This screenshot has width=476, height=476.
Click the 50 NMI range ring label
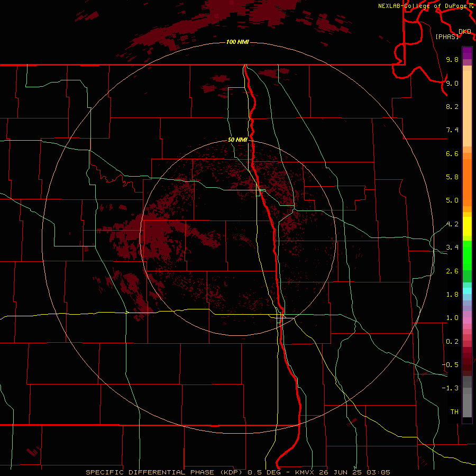click(x=237, y=140)
